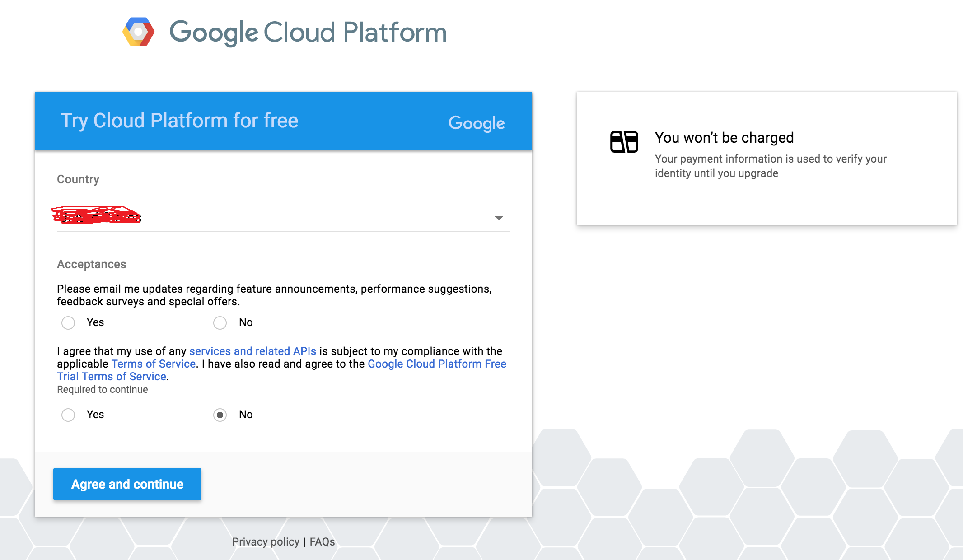Click the payment card icon beside the charge notice
Image resolution: width=963 pixels, height=560 pixels.
point(624,142)
